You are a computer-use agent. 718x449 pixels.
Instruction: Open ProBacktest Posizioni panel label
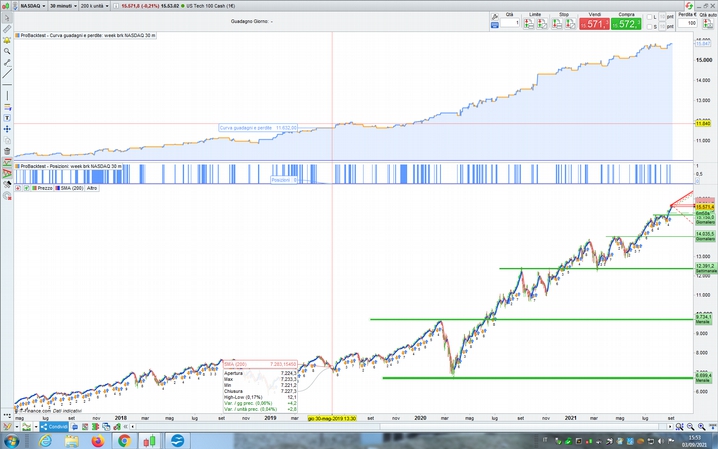(x=69, y=166)
